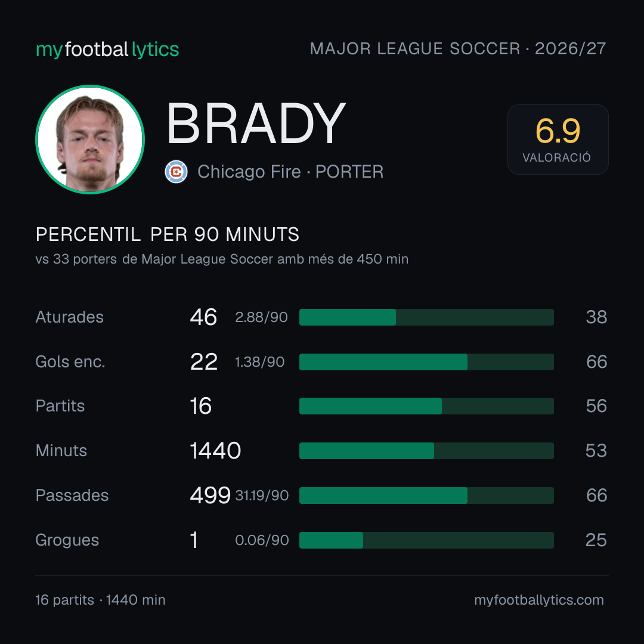Click the Percentil per 90 minuts heading
This screenshot has height=644, width=644.
point(168,234)
